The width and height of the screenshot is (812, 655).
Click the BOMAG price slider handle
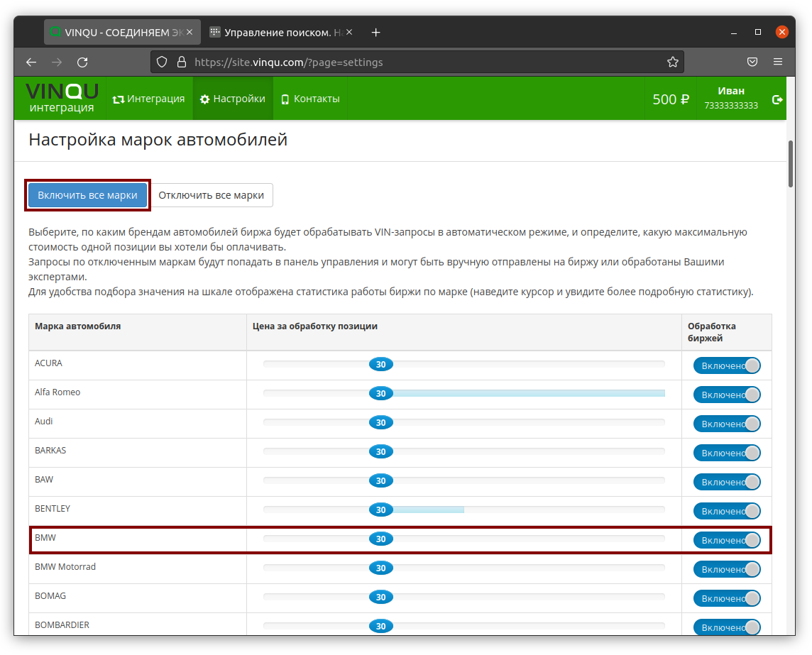pos(381,597)
